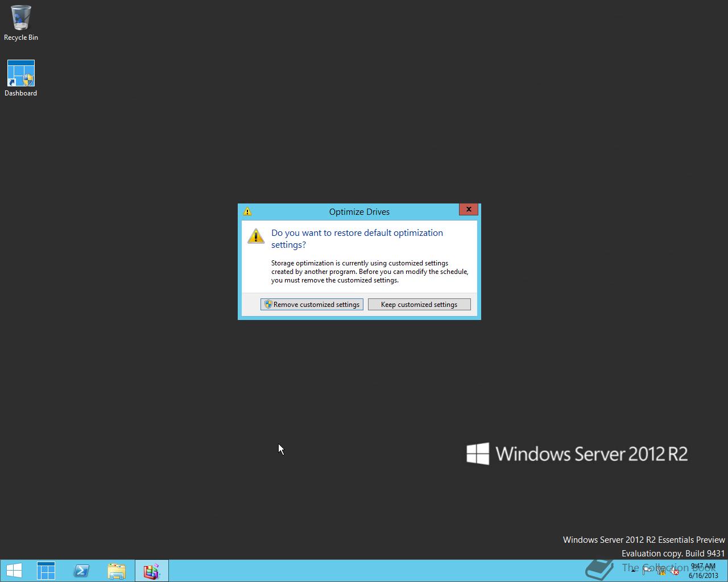
Task: Open the Start button on taskbar
Action: (14, 571)
